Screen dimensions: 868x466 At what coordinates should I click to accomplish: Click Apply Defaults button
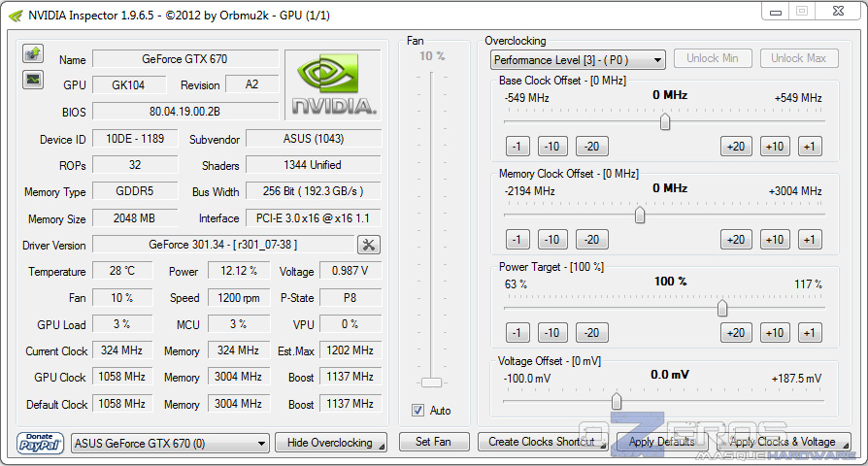pos(661,442)
